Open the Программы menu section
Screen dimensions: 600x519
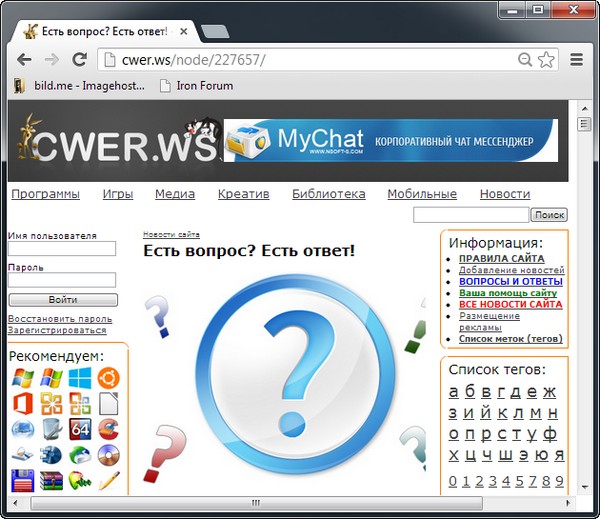(x=45, y=194)
